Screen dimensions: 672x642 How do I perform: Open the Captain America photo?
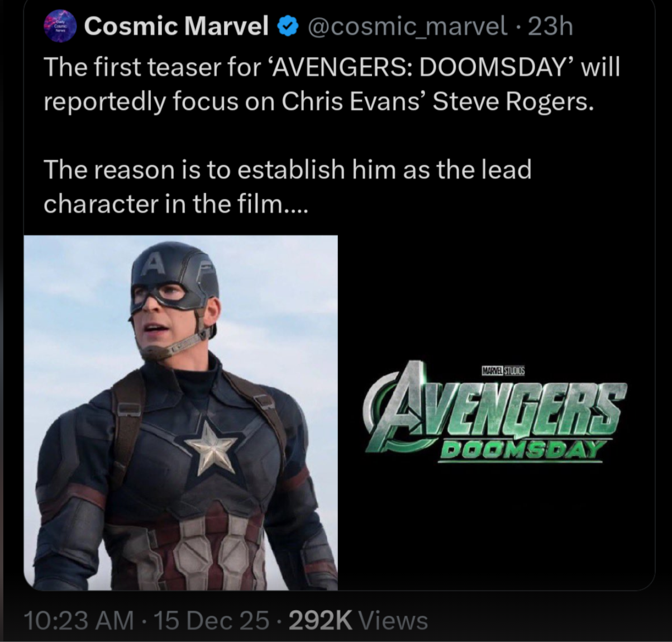pyautogui.click(x=180, y=412)
